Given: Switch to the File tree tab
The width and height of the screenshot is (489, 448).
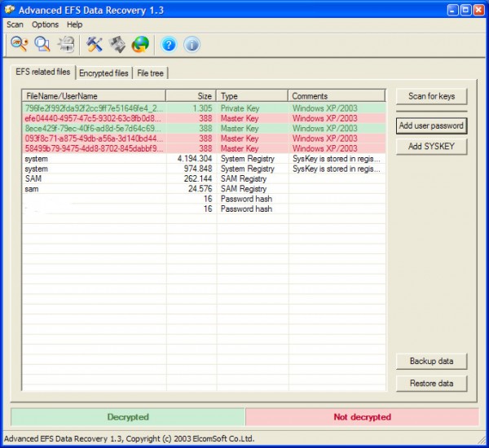Looking at the screenshot, I should point(150,73).
